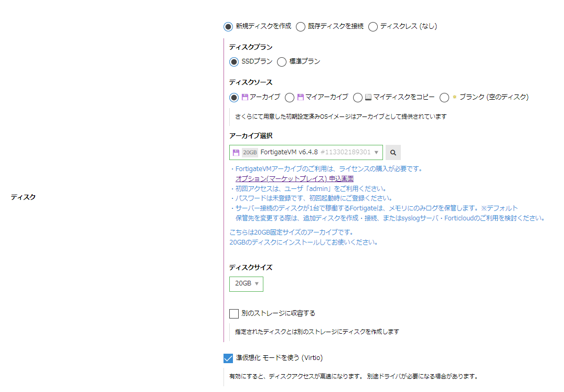Screen dimensions: 564x392
Task: Click note 初回アクセスは、ユーザ「admin」
Action: point(310,188)
